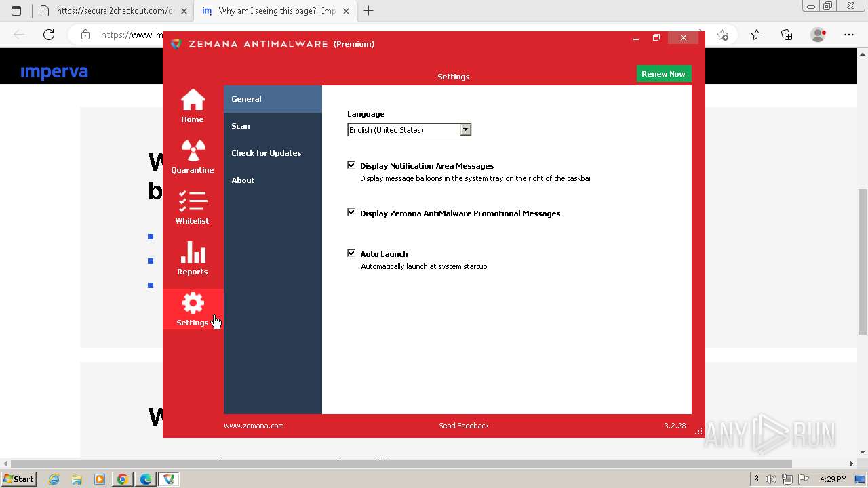The height and width of the screenshot is (488, 868).
Task: Open a new browser tab
Action: pyautogui.click(x=369, y=11)
